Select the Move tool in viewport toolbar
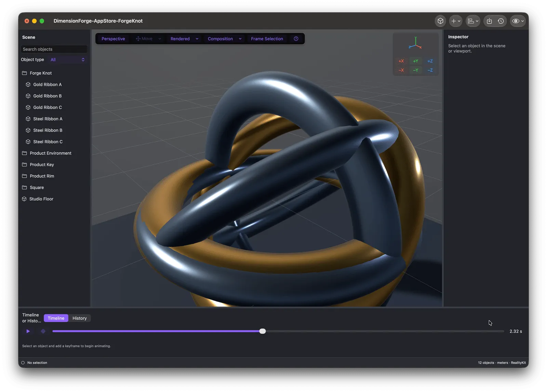 144,39
